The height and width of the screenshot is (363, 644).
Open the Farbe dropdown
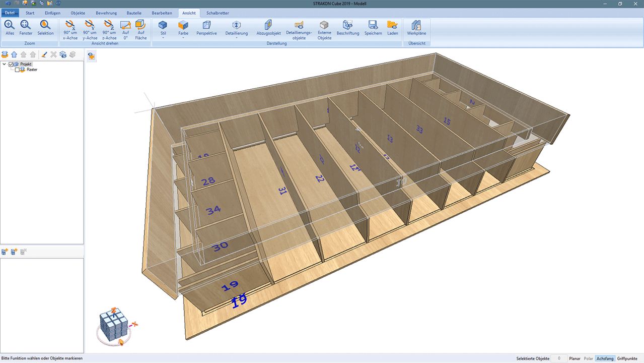pyautogui.click(x=183, y=29)
